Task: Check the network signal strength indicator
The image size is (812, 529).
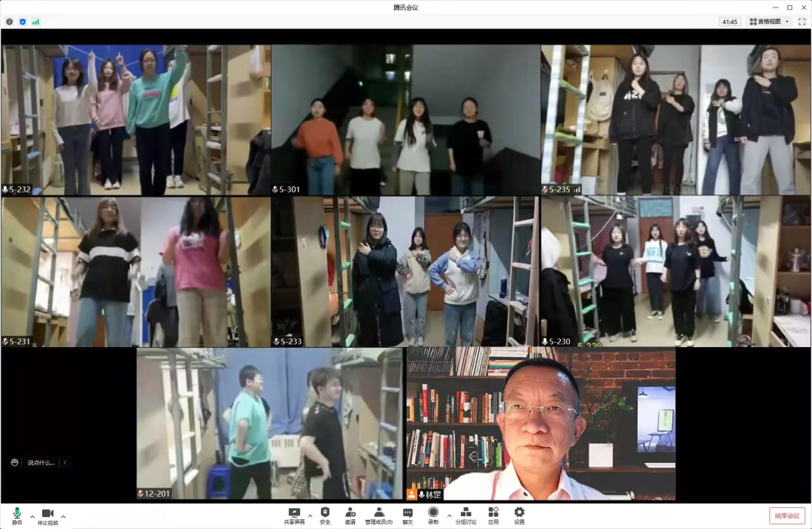Action: [35, 22]
